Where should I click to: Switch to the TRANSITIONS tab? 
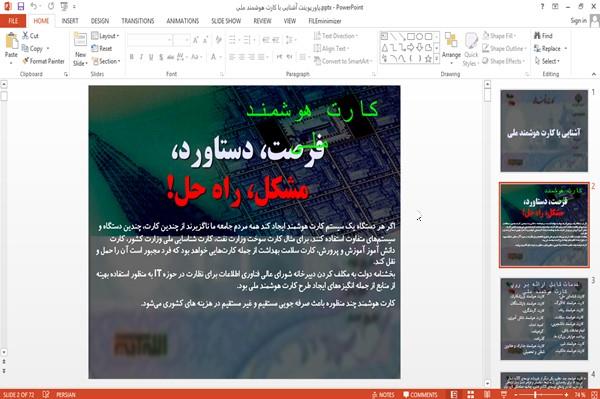tap(138, 21)
